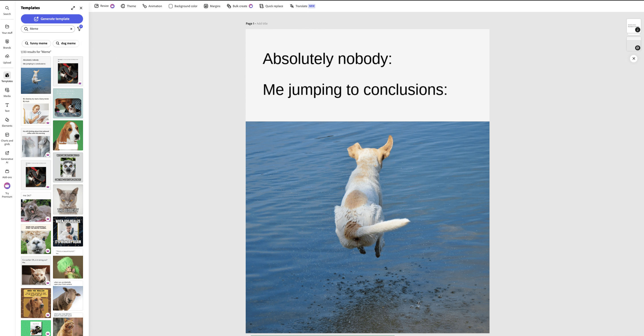Open the Animation options
This screenshot has height=336, width=644.
coord(152,6)
